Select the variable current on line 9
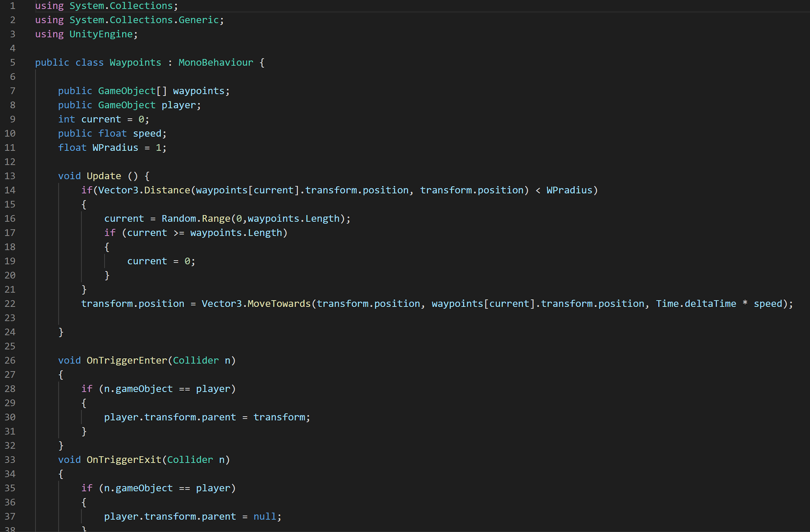The height and width of the screenshot is (532, 810). (x=101, y=119)
